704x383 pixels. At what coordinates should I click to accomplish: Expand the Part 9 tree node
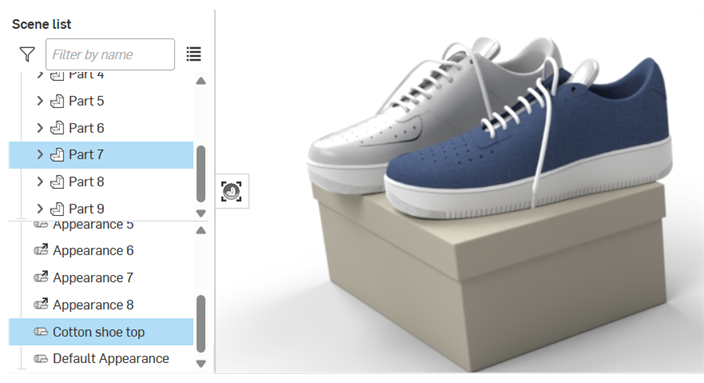click(x=40, y=209)
